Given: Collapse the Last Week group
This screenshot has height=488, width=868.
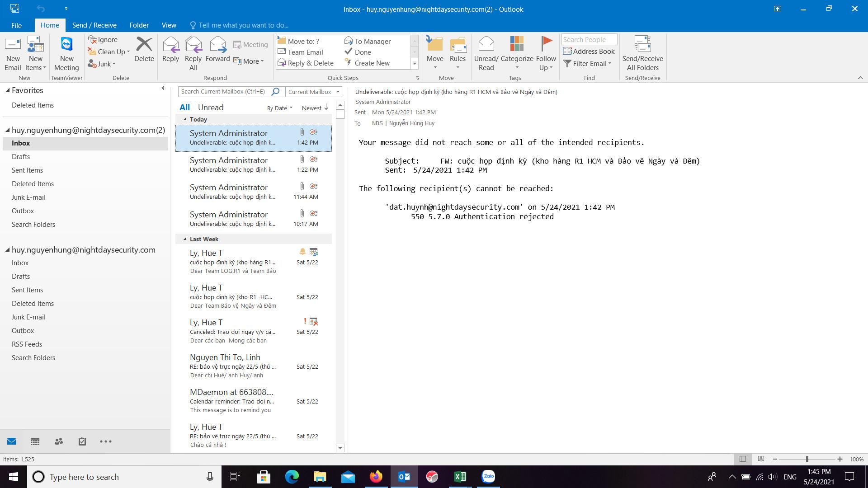Looking at the screenshot, I should [185, 239].
